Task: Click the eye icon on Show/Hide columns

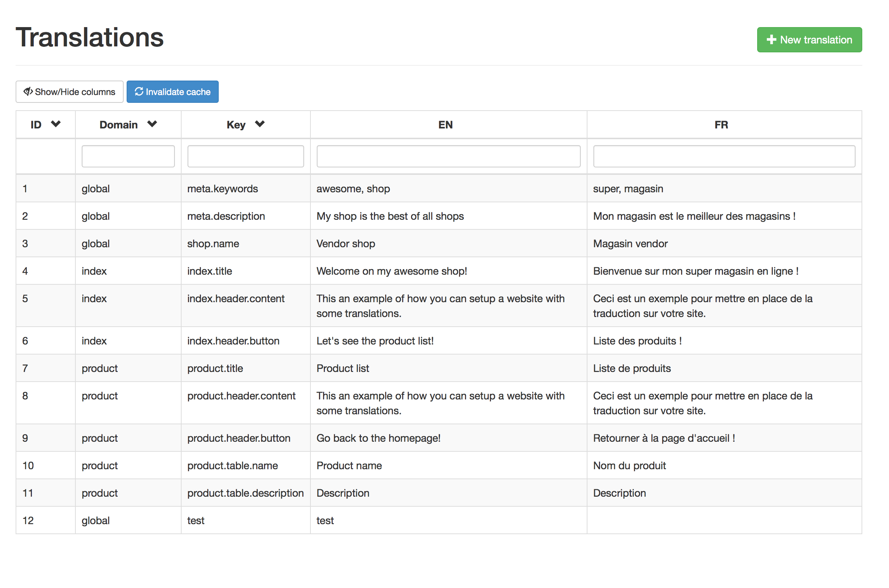Action: coord(28,92)
